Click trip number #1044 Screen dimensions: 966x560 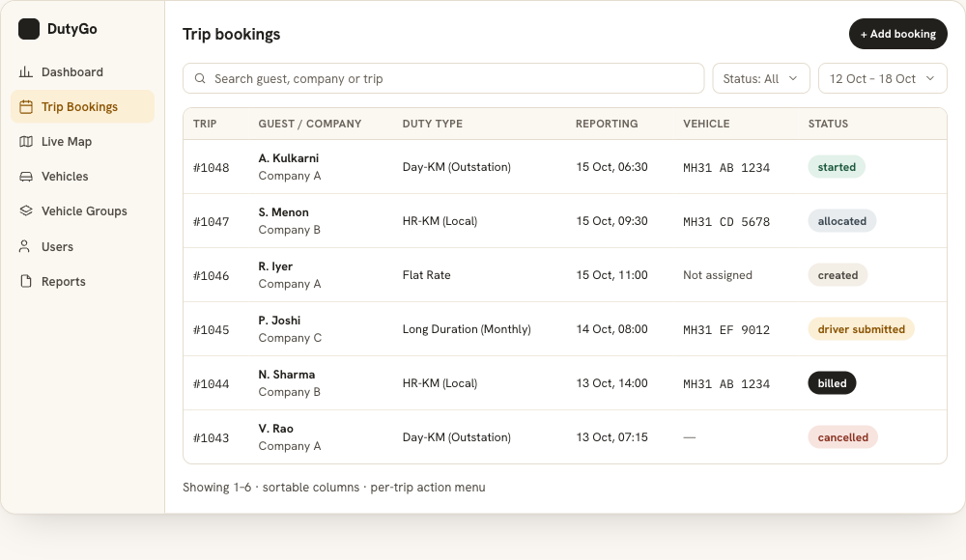point(212,384)
